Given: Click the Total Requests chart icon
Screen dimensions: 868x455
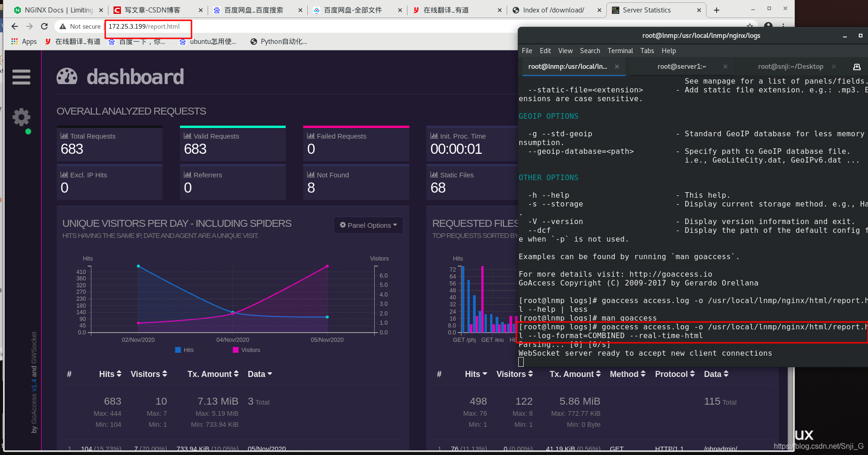Looking at the screenshot, I should coord(64,136).
